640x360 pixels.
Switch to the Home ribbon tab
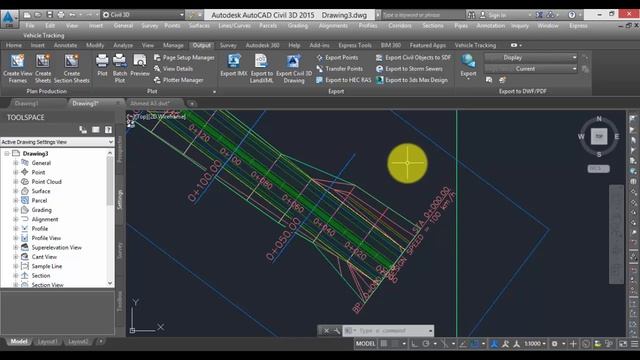coord(14,45)
